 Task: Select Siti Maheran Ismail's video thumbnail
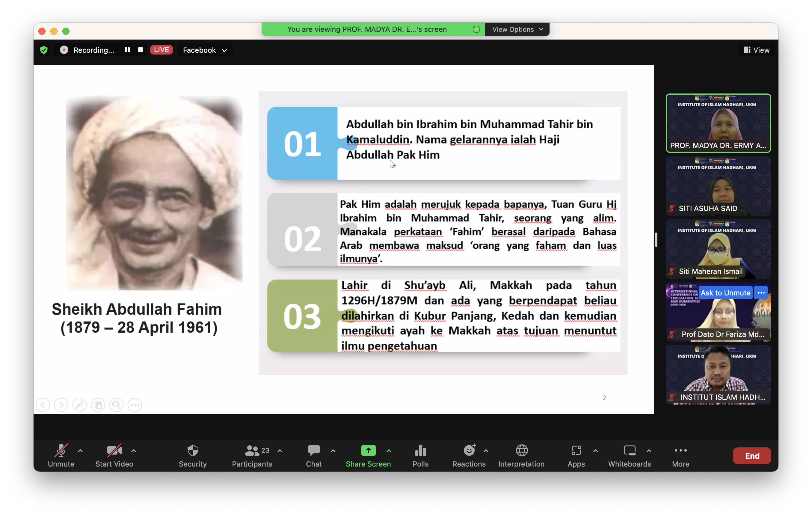(718, 249)
